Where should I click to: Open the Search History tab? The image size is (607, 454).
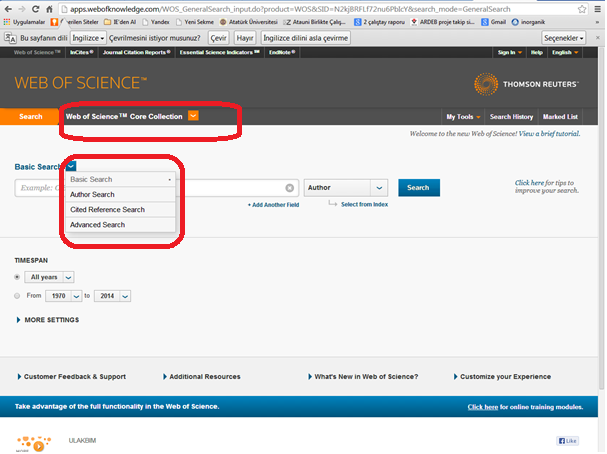coord(511,117)
